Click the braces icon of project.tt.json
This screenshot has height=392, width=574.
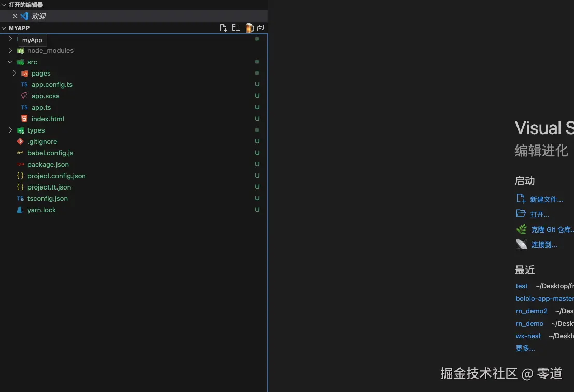pos(20,187)
